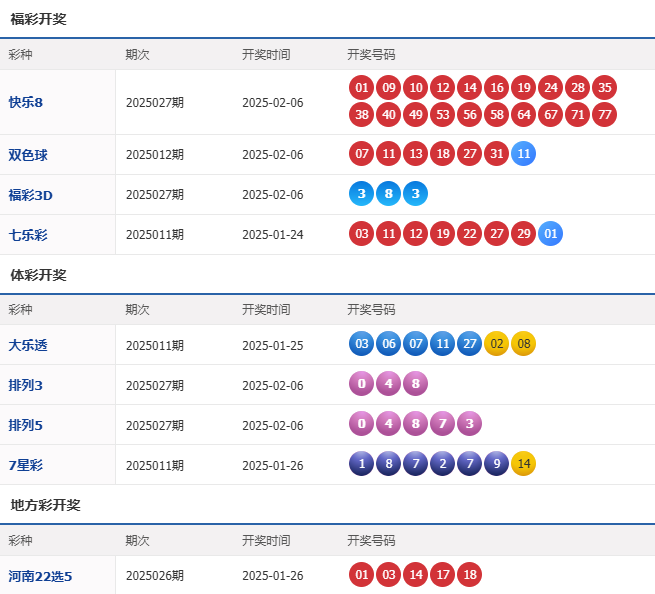Screen dimensions: 655x594
Task: Click red ball 35 in the 快乐8 row
Action: (x=604, y=88)
